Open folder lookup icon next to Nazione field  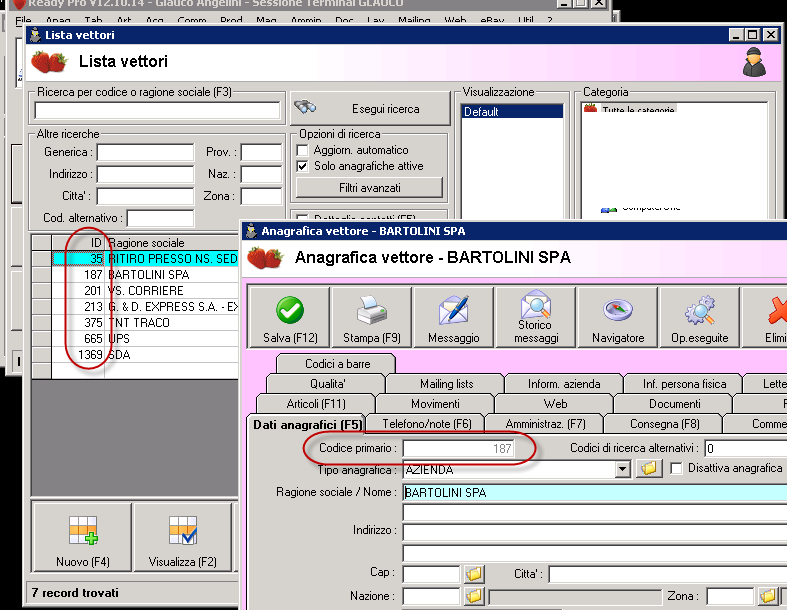pos(474,596)
